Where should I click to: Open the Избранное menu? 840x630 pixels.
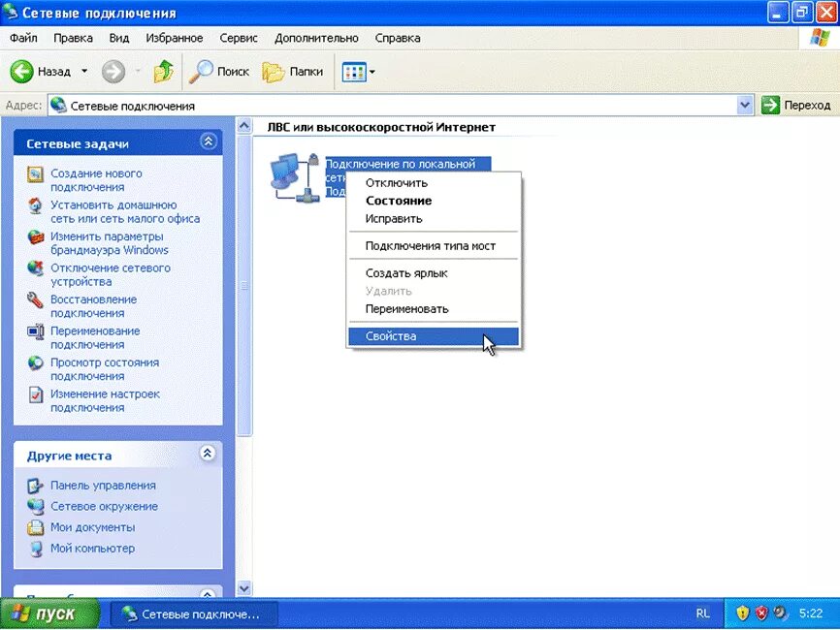pyautogui.click(x=174, y=38)
